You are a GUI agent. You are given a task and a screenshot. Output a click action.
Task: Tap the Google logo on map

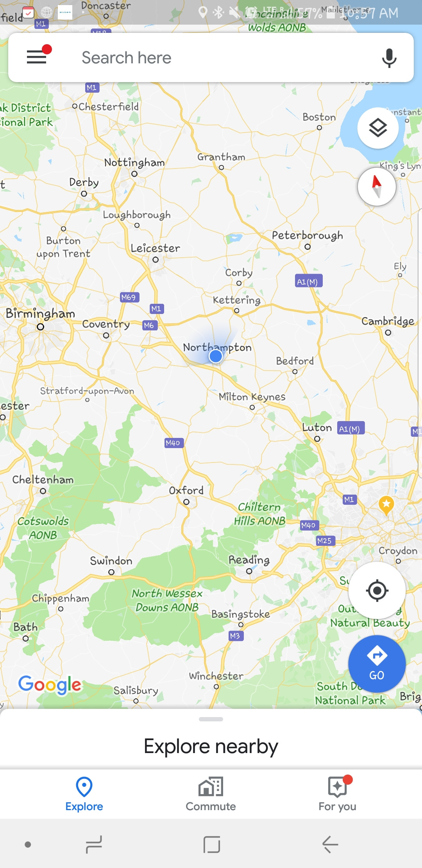pos(50,685)
